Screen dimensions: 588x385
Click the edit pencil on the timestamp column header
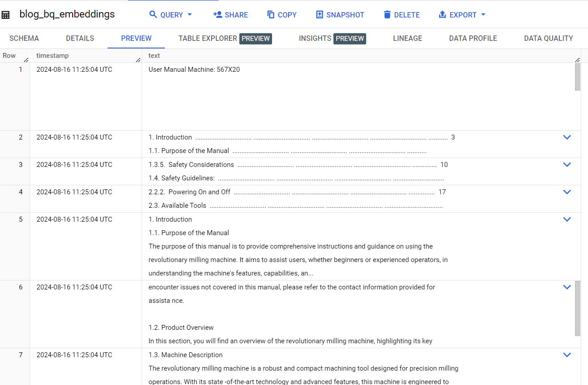tap(138, 59)
